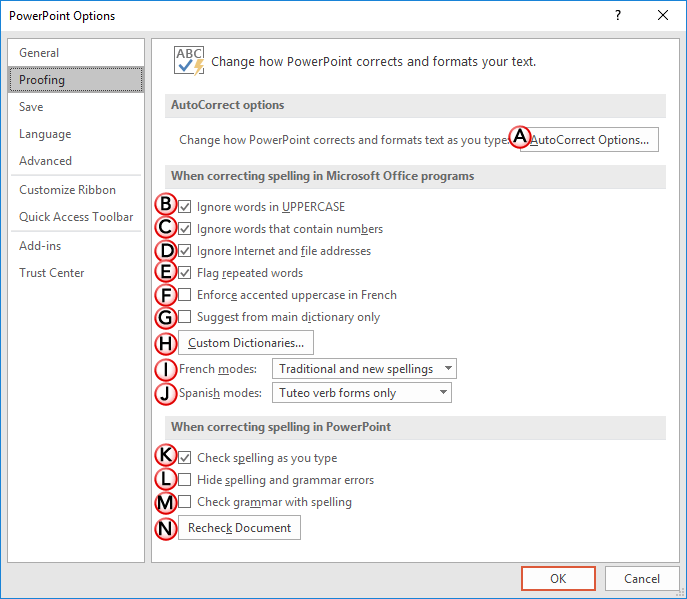Viewport: 687px width, 599px height.
Task: Switch to the Language category
Action: [76, 134]
